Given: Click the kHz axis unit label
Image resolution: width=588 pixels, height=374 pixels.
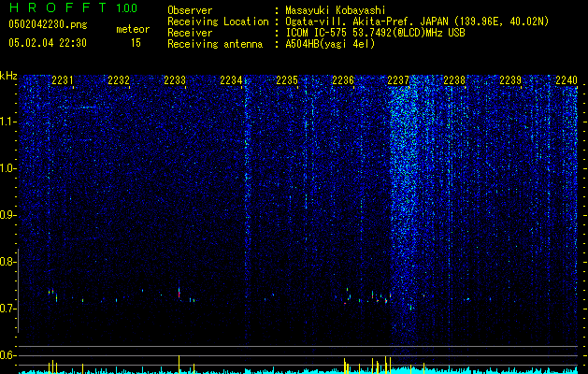Looking at the screenshot, I should click(x=8, y=76).
